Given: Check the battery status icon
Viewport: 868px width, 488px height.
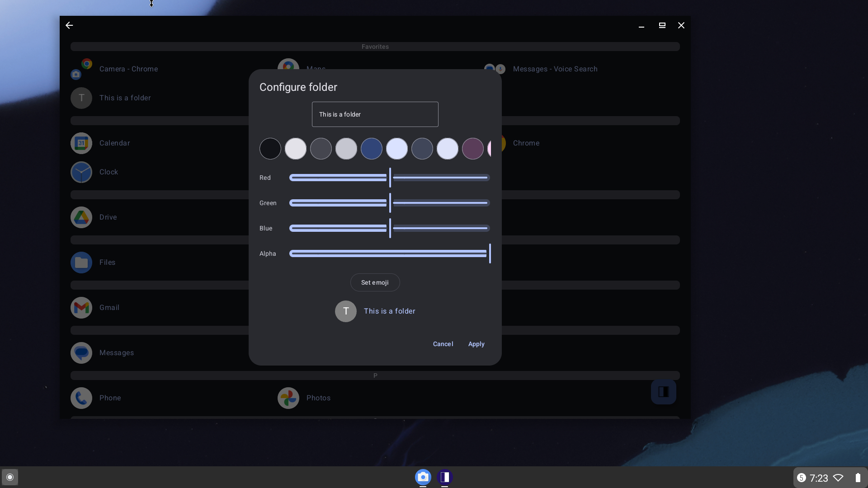Looking at the screenshot, I should [x=858, y=478].
